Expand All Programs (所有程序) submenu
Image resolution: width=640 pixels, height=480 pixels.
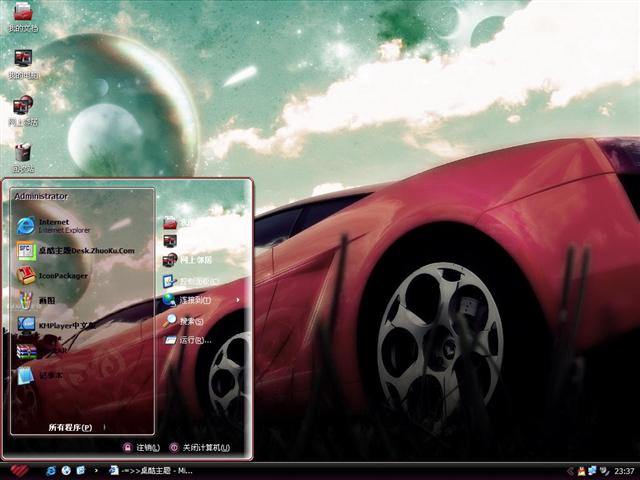pyautogui.click(x=72, y=427)
